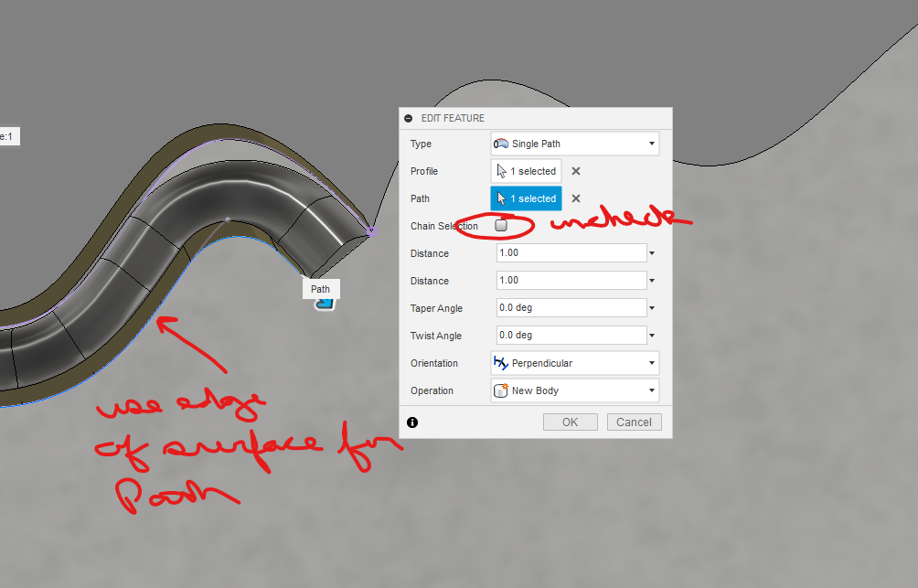The image size is (918, 588).
Task: Click the dark circle icon in dialog header
Action: coord(406,117)
